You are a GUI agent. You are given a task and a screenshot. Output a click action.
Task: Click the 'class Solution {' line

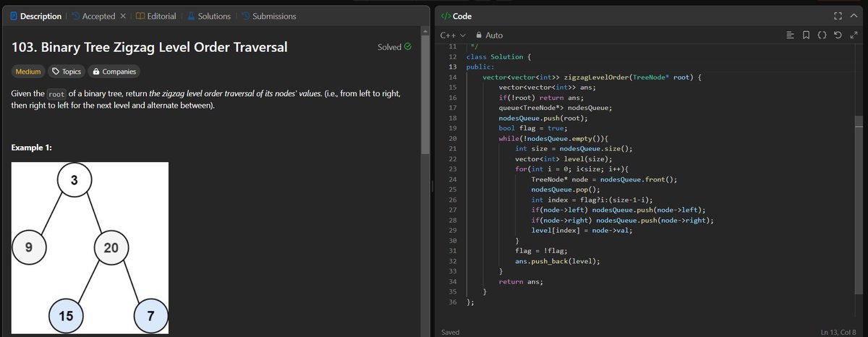coord(499,56)
